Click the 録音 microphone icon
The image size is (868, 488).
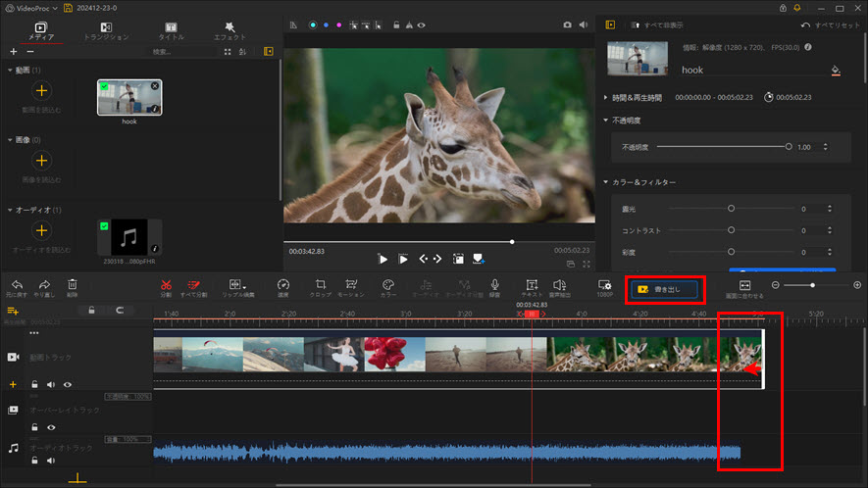(x=494, y=284)
